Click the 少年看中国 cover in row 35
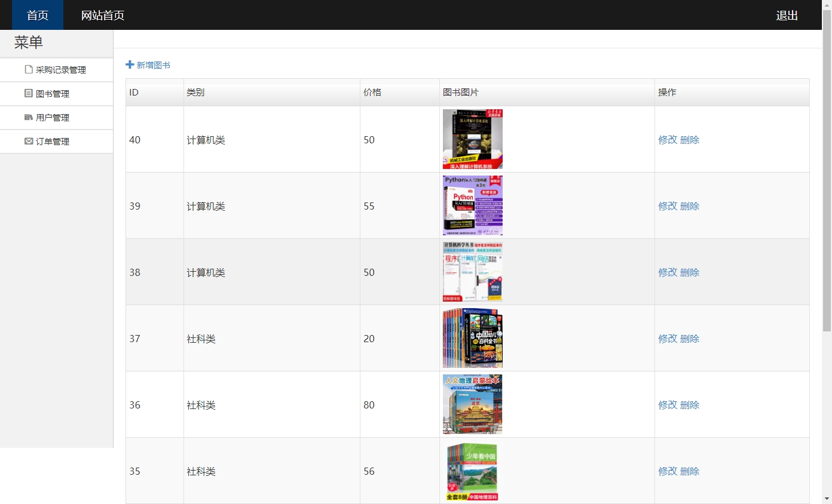The height and width of the screenshot is (504, 832). [473, 471]
